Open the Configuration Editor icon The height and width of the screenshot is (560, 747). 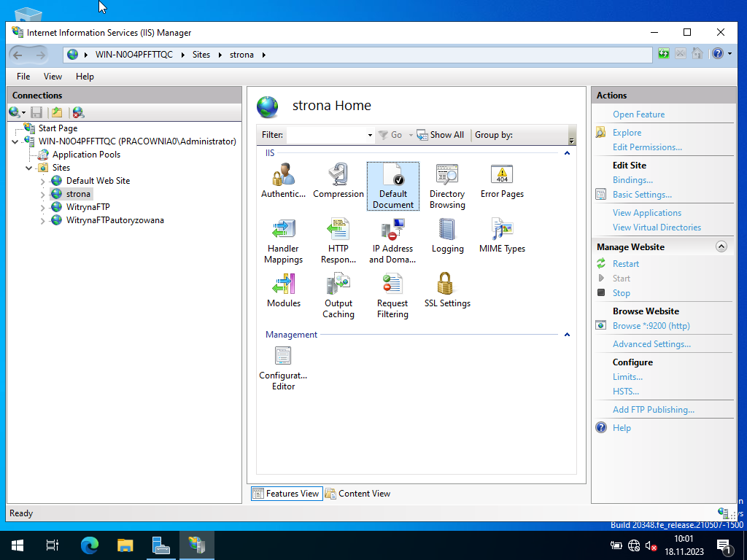[283, 368]
